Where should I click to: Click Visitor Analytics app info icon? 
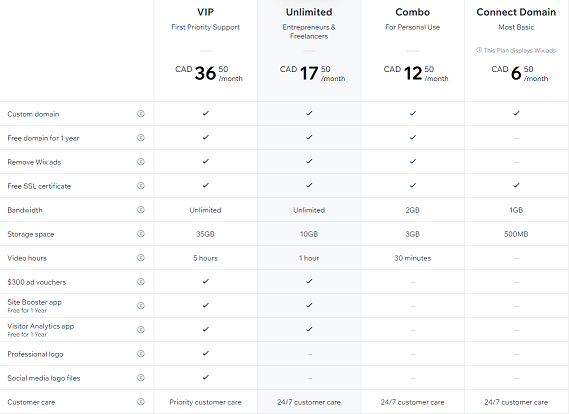tap(141, 329)
